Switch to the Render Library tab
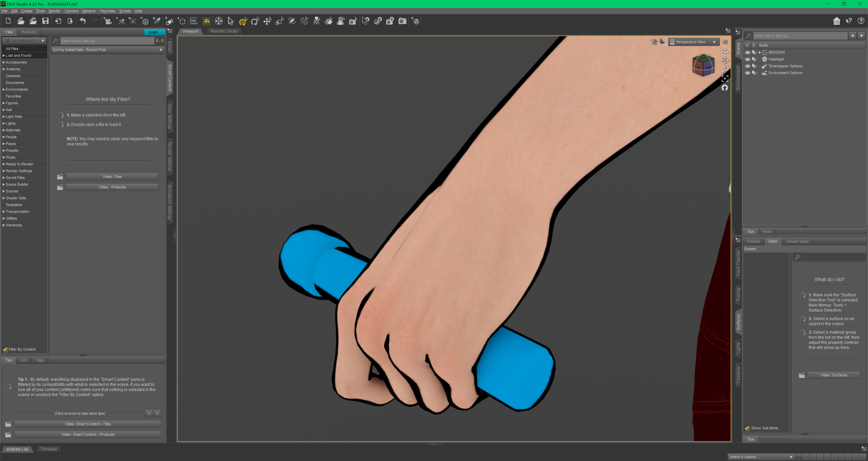Image resolution: width=868 pixels, height=461 pixels. [224, 31]
